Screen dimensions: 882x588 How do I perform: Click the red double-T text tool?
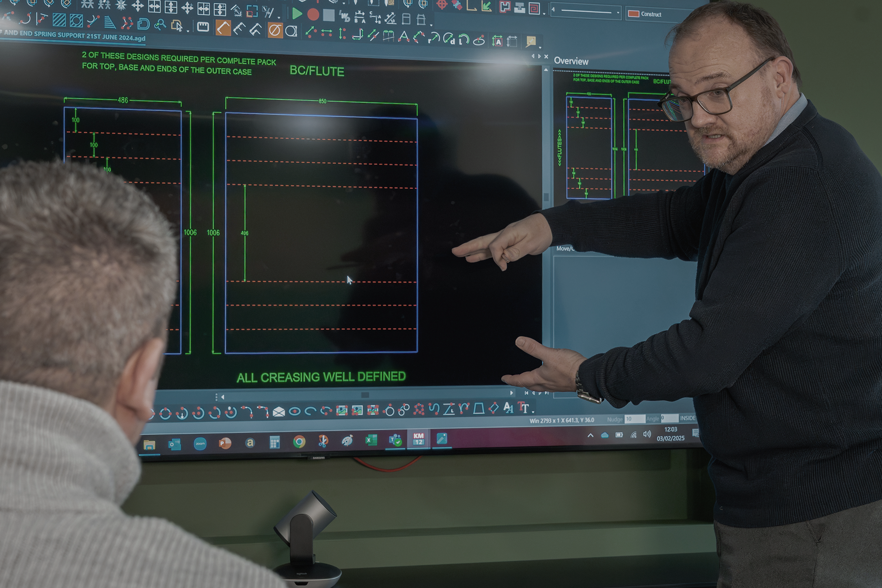(524, 408)
